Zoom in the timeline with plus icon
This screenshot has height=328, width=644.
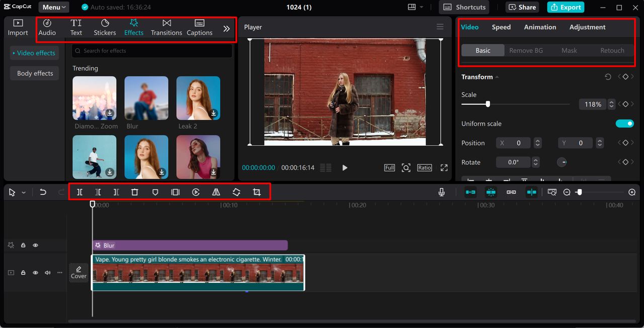632,192
